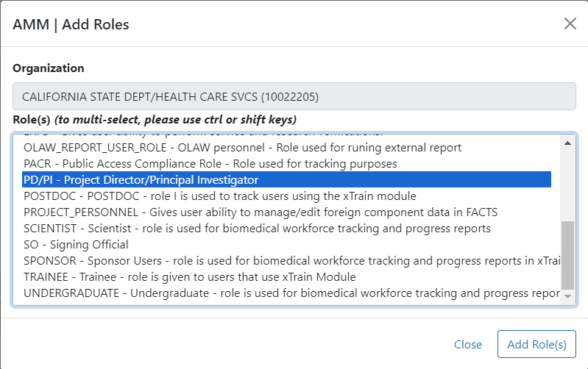
Task: Click the Add Role(s) button
Action: [x=536, y=344]
